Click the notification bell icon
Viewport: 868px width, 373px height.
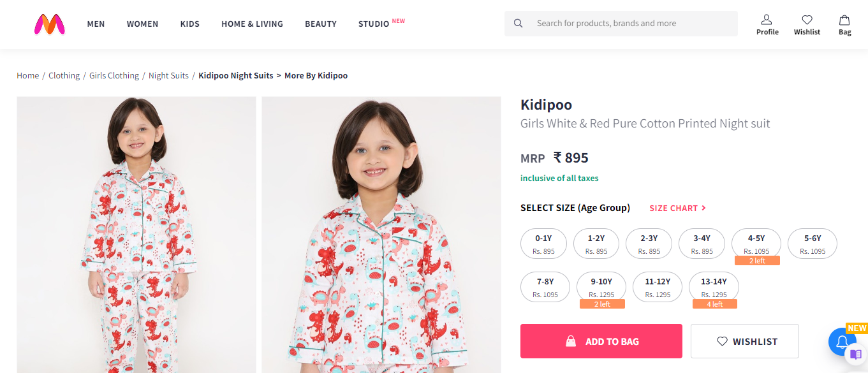point(841,342)
